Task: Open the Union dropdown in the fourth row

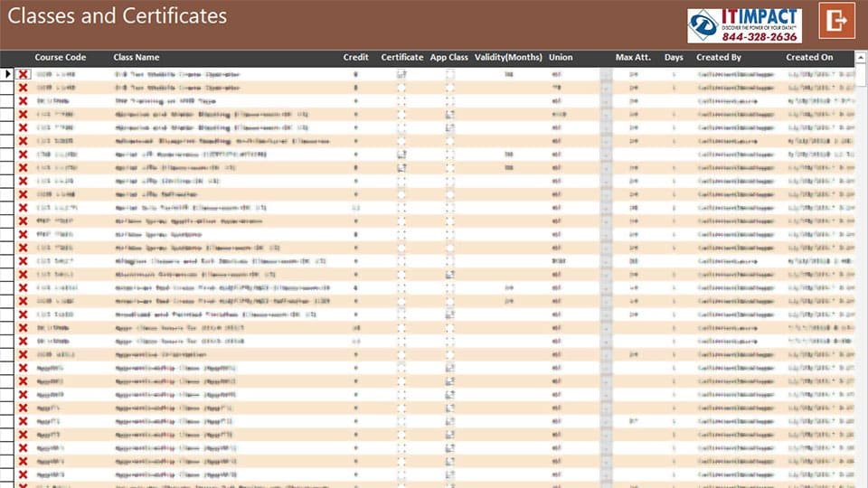Action: (x=606, y=114)
